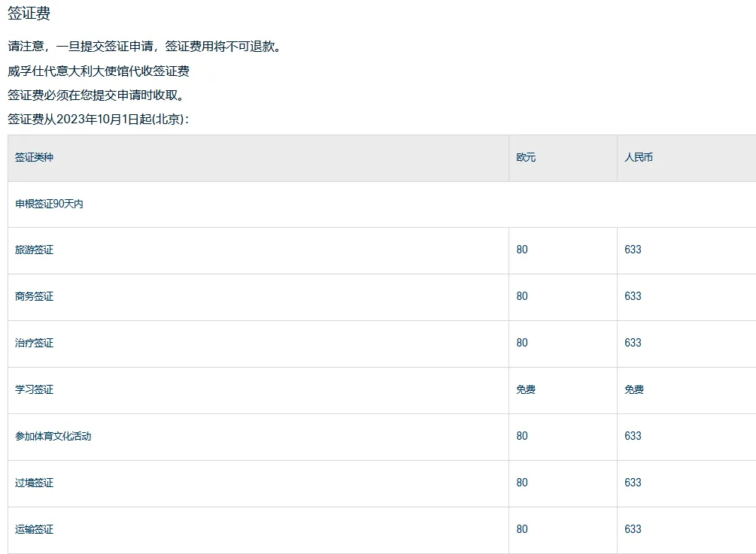Click the 免费 euro cell for 学习签证

(526, 389)
